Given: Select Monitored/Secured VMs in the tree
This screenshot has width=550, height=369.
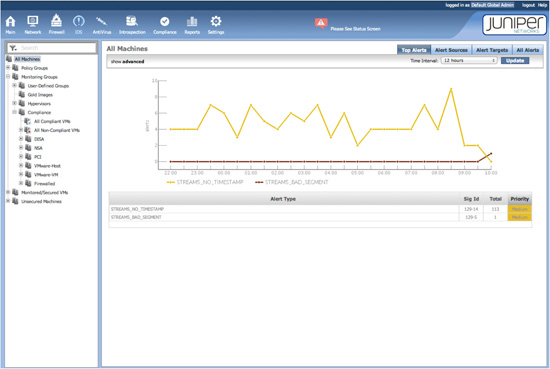Looking at the screenshot, I should [x=45, y=193].
